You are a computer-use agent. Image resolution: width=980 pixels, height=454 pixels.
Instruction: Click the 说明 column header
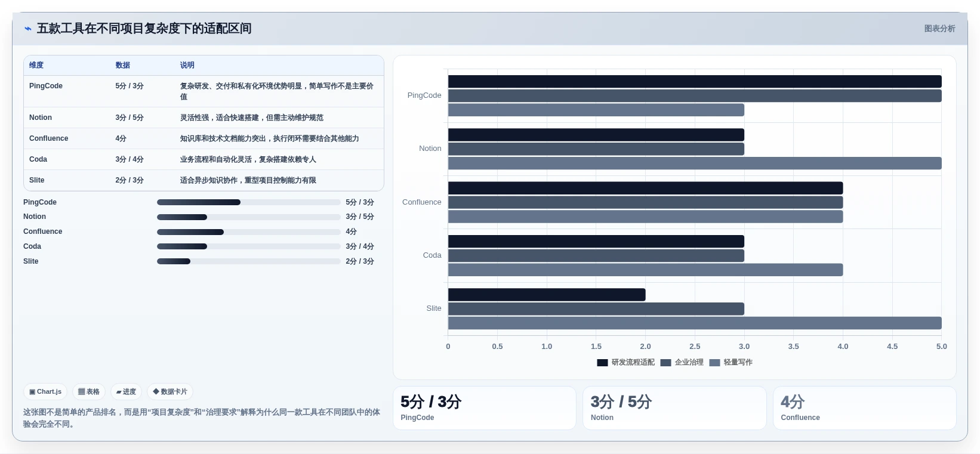point(187,65)
